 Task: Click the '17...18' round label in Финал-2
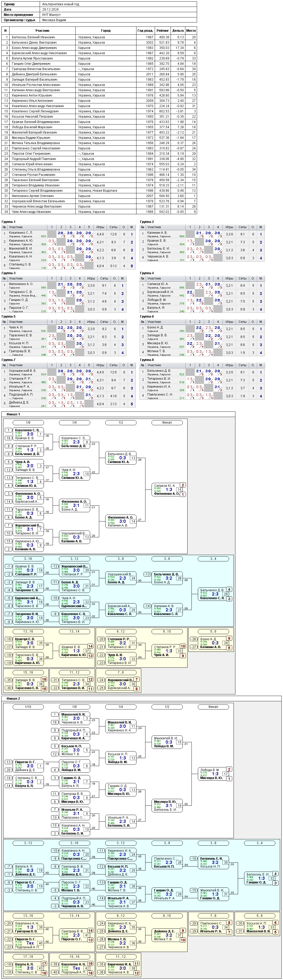coord(28,957)
